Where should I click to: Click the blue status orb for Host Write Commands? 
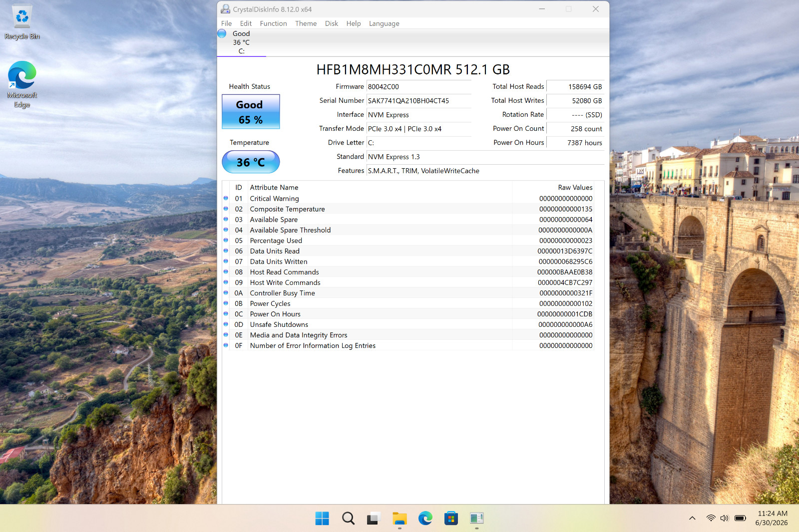coord(226,282)
